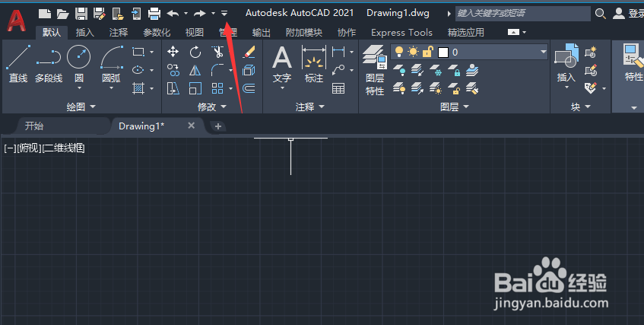Open the Undo history dropdown arrow
This screenshot has height=325, width=644.
click(186, 14)
